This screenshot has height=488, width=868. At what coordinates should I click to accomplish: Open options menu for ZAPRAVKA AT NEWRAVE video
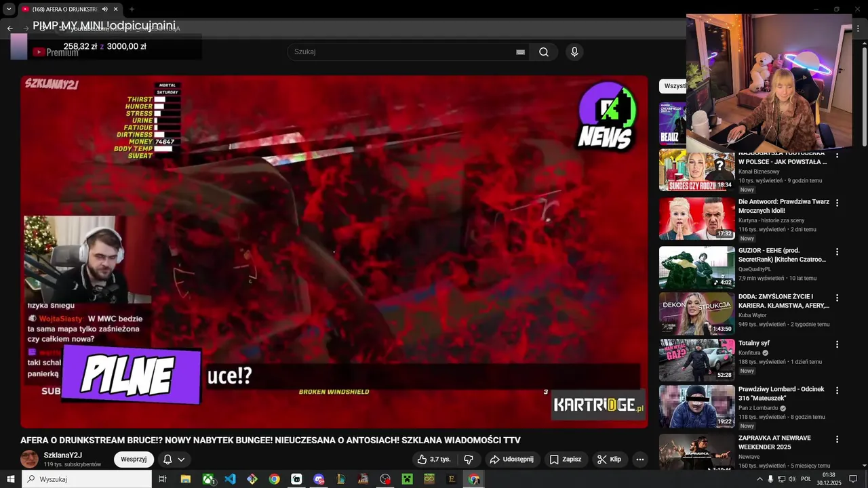(x=837, y=439)
